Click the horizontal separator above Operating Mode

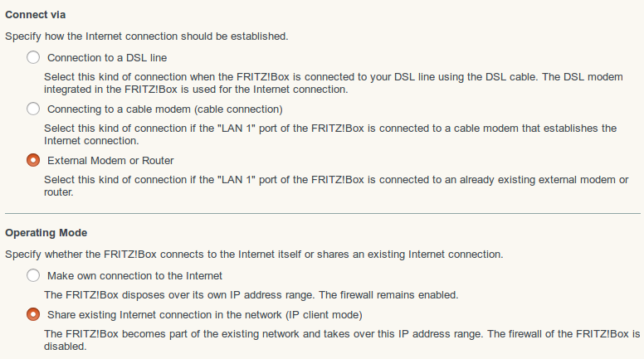coord(322,213)
